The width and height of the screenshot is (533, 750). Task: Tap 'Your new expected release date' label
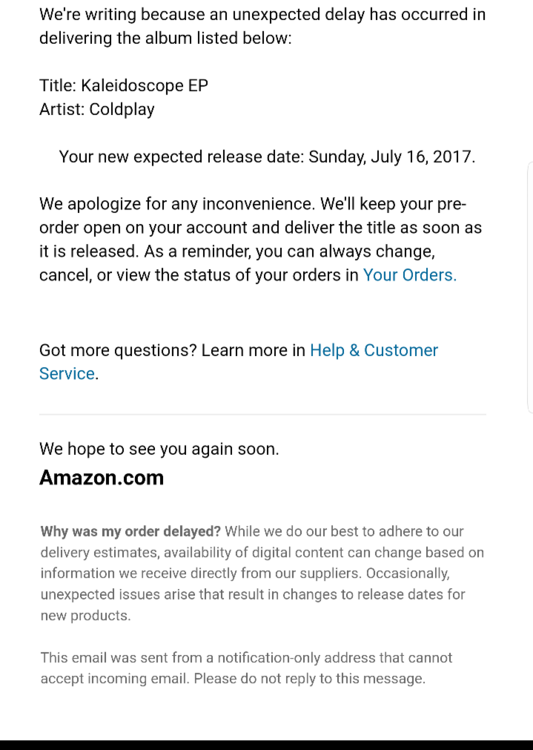tap(181, 157)
